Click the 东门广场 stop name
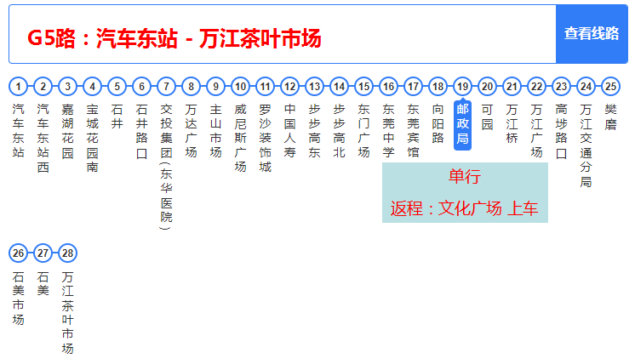Image resolution: width=635 pixels, height=364 pixels. [x=364, y=131]
